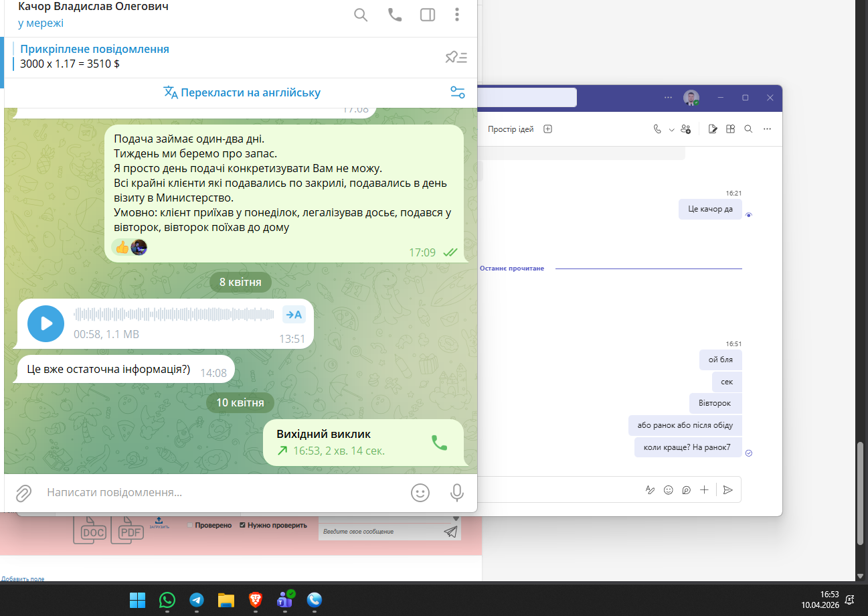
Task: Open the pinned messages list icon
Action: tap(456, 57)
